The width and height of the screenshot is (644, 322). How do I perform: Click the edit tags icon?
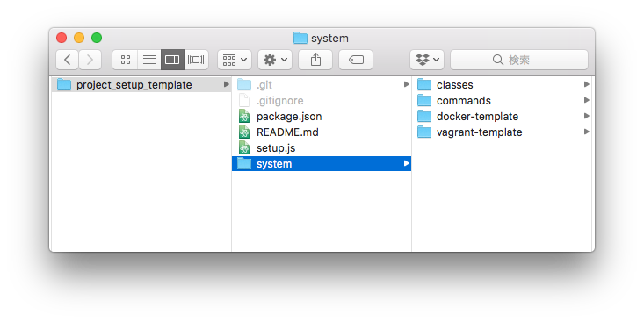pos(356,60)
